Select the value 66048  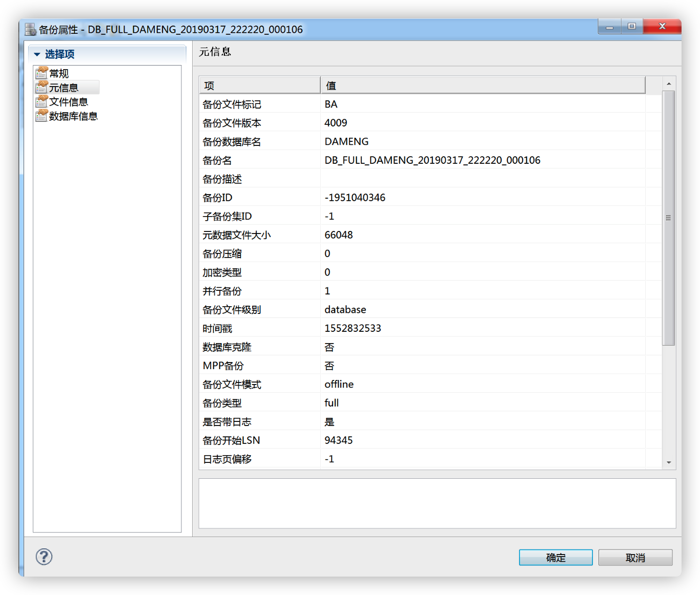coord(339,235)
